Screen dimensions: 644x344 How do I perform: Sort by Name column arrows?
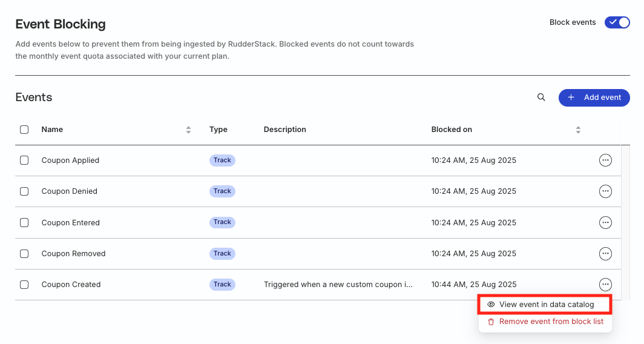[x=188, y=130]
